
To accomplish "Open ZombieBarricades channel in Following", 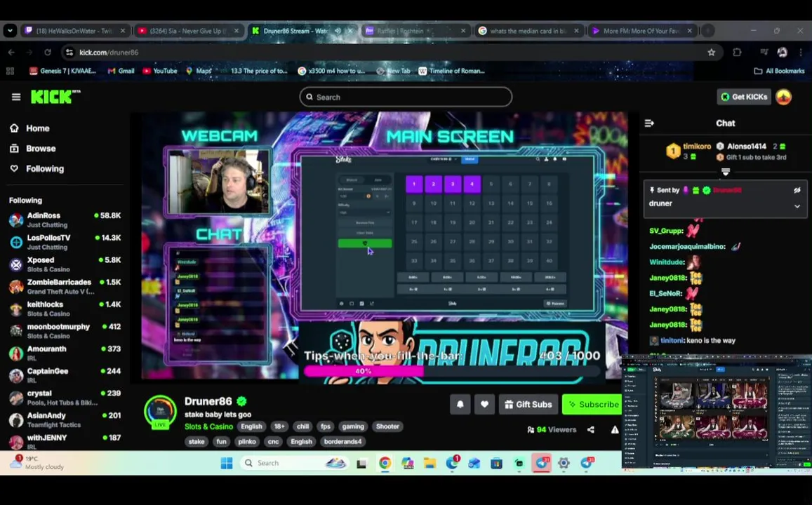I will tap(65, 287).
